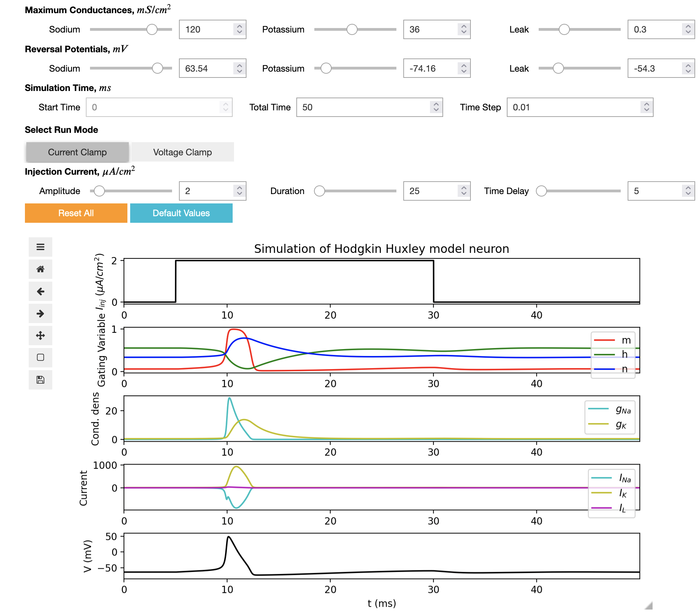This screenshot has width=700, height=613.
Task: Click the injection Amplitude slider handle
Action: click(x=99, y=191)
